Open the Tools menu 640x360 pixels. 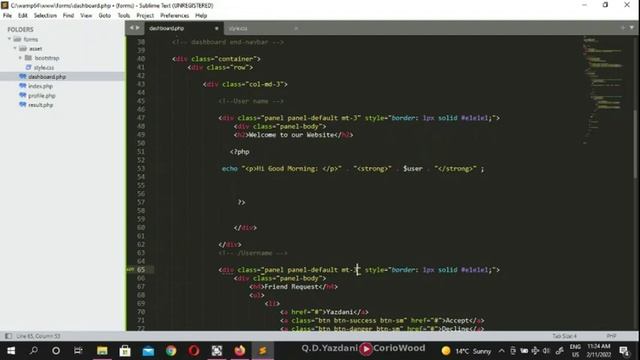pos(124,16)
